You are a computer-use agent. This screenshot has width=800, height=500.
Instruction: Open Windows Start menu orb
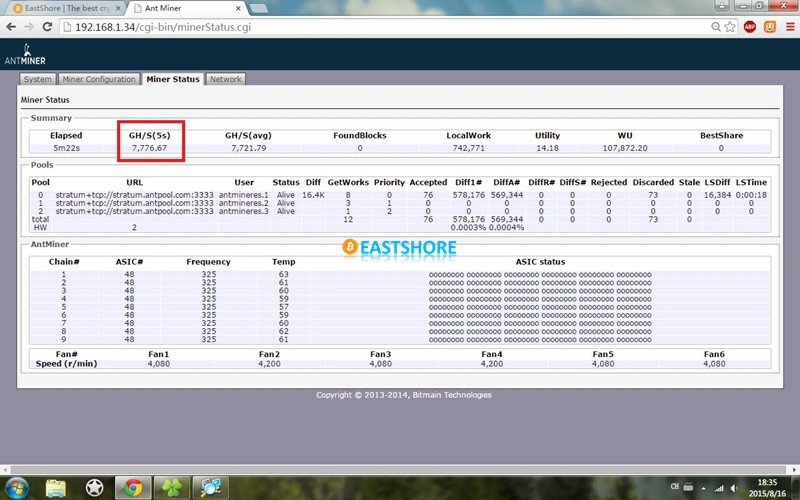tap(17, 487)
